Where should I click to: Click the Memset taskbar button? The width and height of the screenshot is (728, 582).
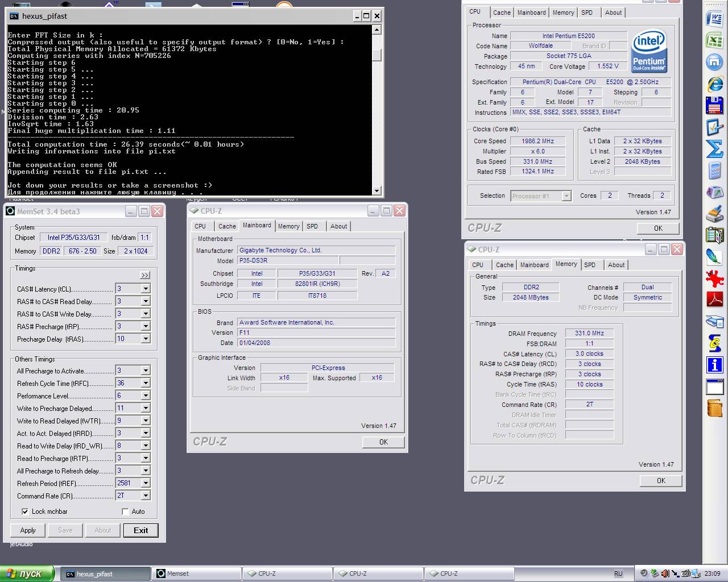[197, 573]
